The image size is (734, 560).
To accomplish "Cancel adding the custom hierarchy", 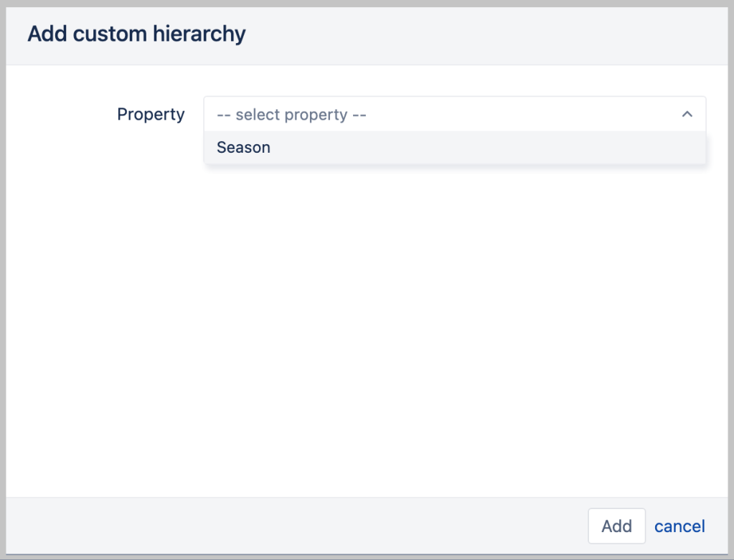I will click(x=679, y=526).
